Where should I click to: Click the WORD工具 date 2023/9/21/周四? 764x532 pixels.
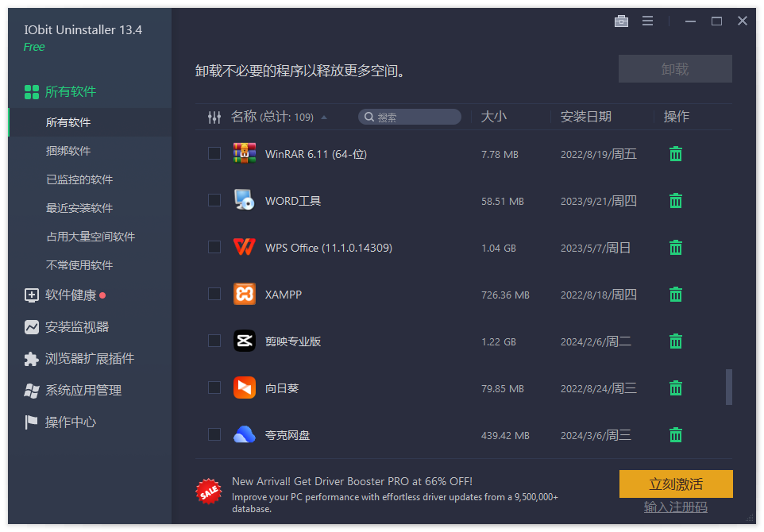tap(598, 201)
